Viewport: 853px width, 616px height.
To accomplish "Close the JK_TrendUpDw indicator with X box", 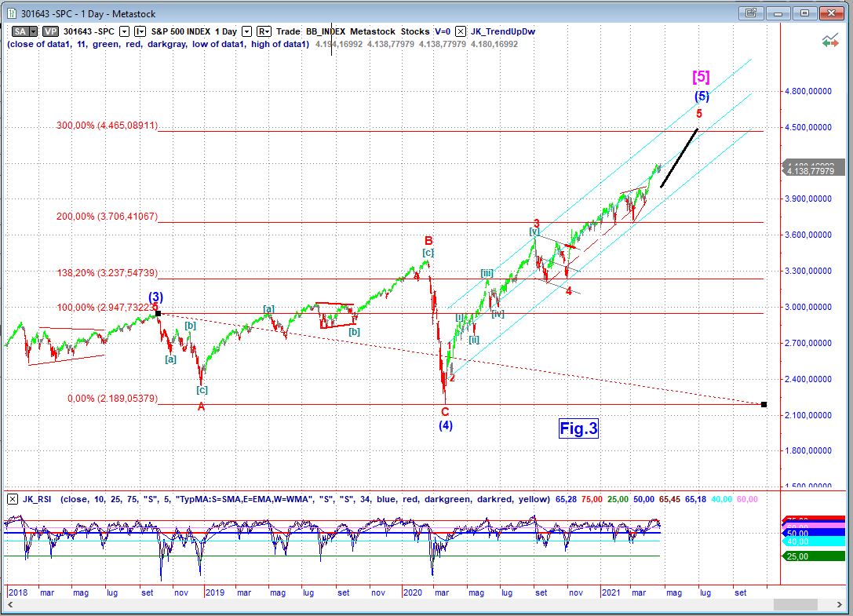I will tap(460, 31).
